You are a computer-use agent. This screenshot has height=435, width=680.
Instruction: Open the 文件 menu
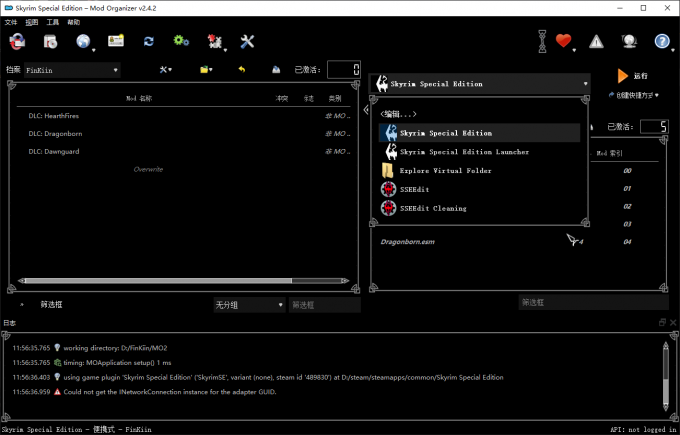pos(11,22)
